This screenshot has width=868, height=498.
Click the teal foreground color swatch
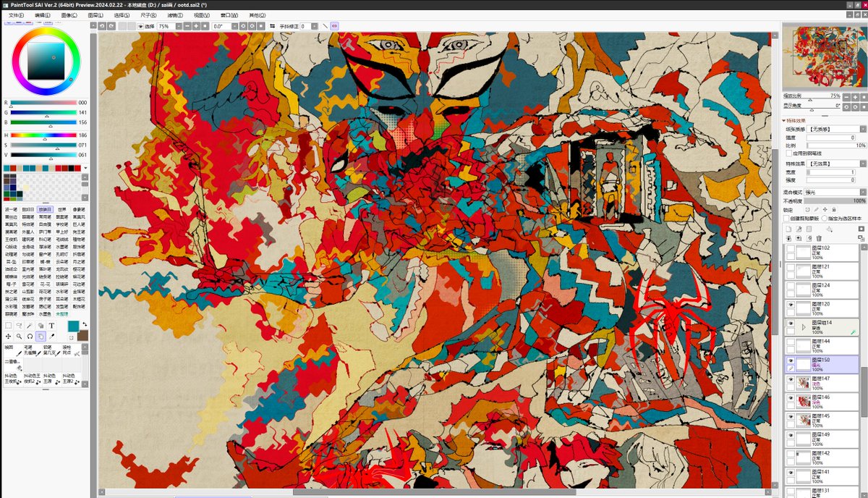pyautogui.click(x=74, y=326)
